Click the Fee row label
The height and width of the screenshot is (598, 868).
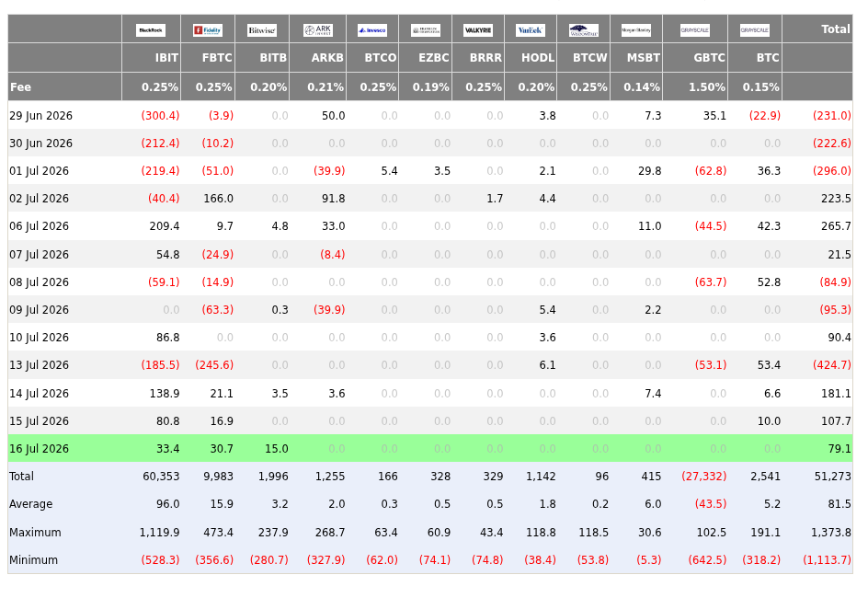point(20,86)
